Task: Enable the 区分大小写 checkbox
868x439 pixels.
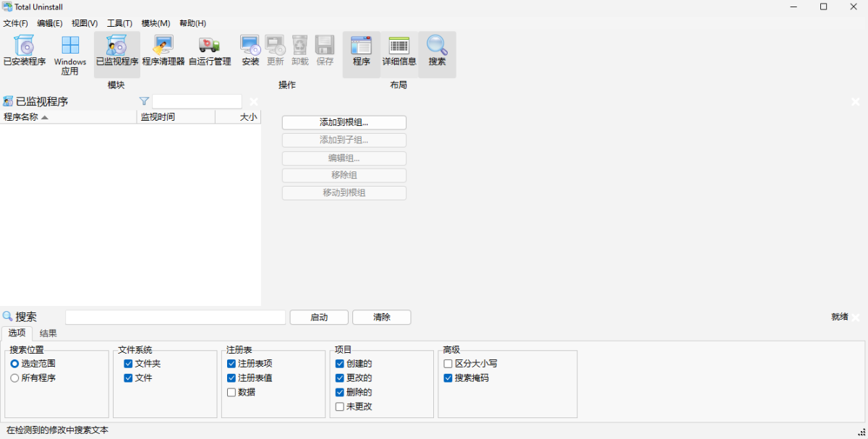Action: pyautogui.click(x=448, y=364)
